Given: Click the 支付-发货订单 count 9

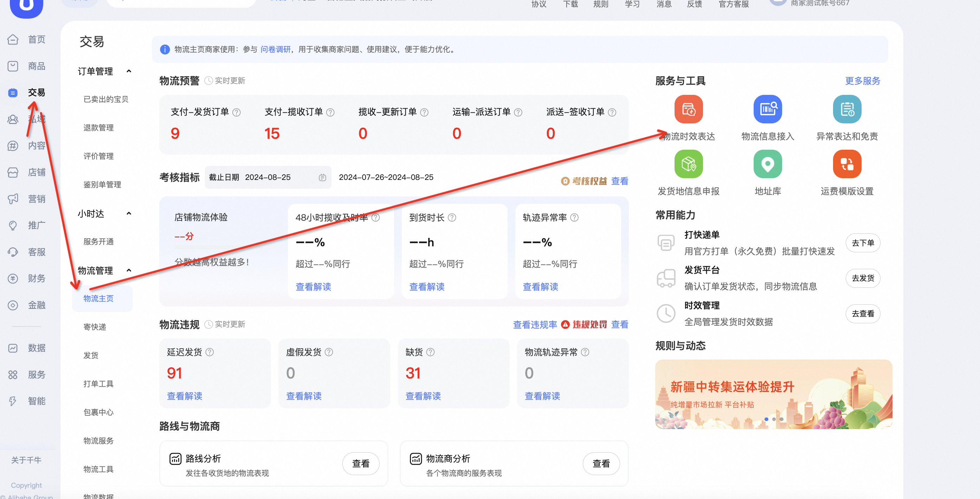Looking at the screenshot, I should 175,134.
